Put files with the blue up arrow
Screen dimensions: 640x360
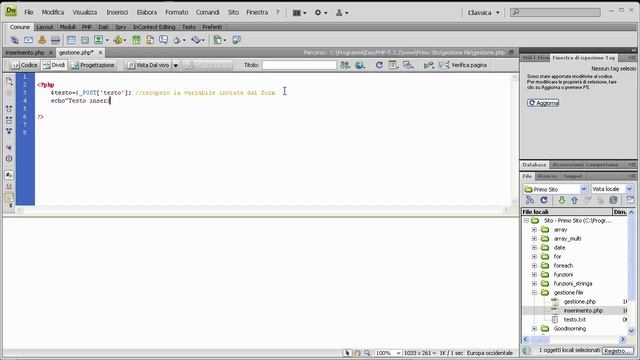click(574, 200)
